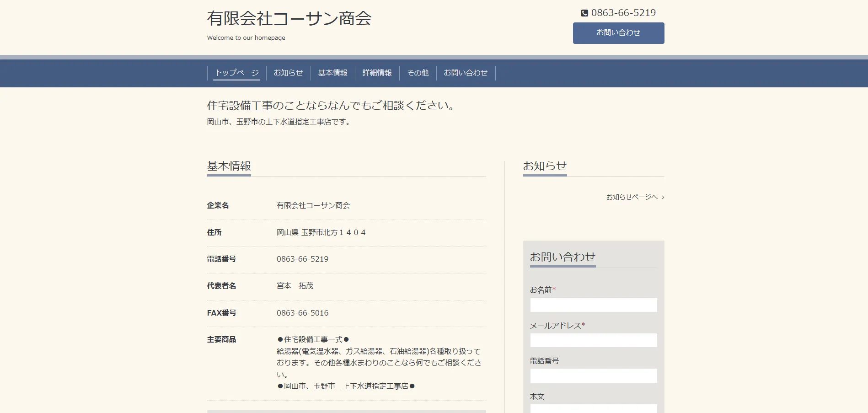868x413 pixels.
Task: Choose その他 from the navigation bar
Action: coord(418,73)
